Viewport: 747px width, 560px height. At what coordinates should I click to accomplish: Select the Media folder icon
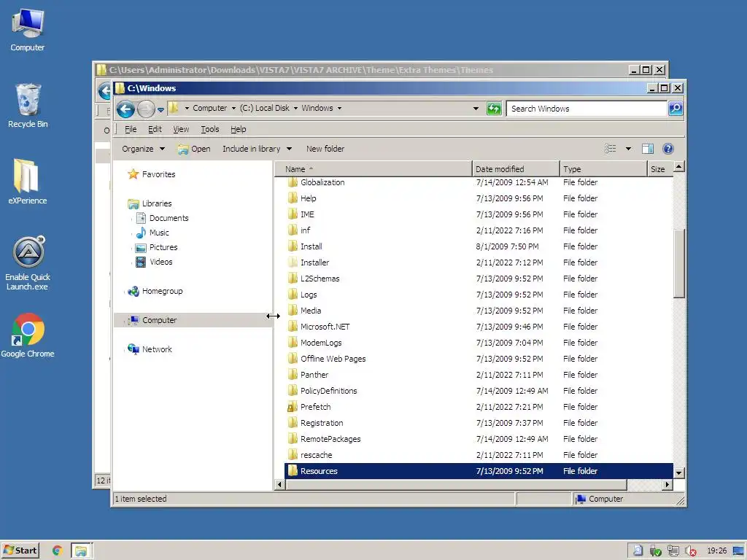click(293, 311)
